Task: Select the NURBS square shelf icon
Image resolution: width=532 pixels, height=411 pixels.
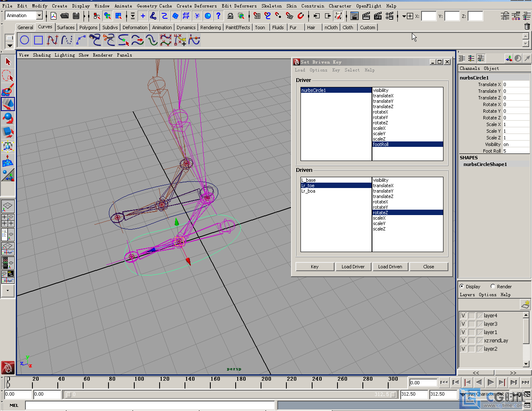Action: click(x=39, y=40)
